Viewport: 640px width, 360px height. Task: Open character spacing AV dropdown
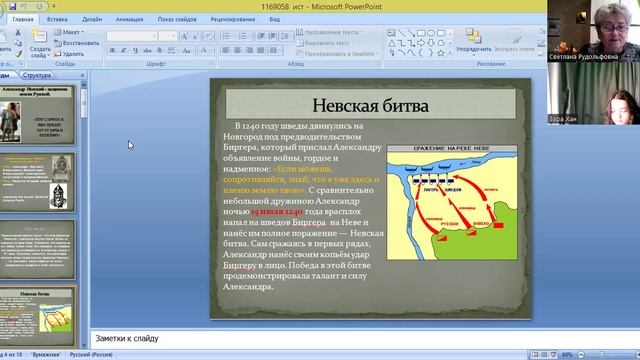[172, 50]
